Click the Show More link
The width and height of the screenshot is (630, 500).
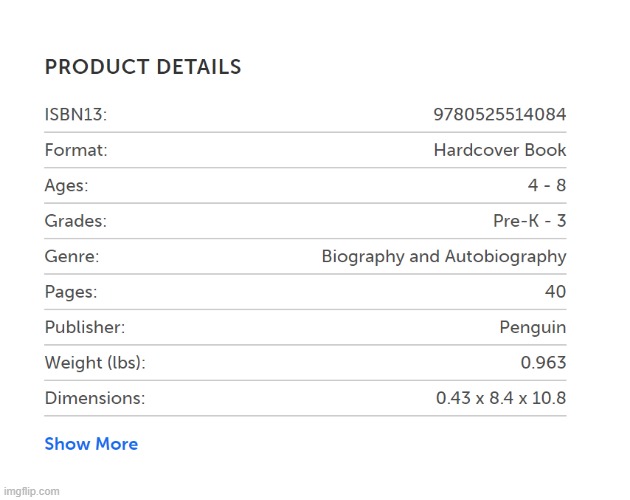click(x=91, y=444)
